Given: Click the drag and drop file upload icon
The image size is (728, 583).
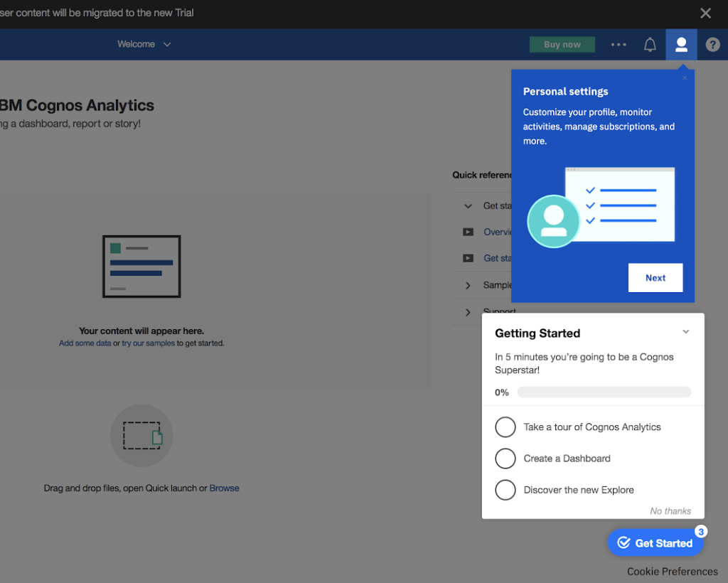Looking at the screenshot, I should click(141, 436).
